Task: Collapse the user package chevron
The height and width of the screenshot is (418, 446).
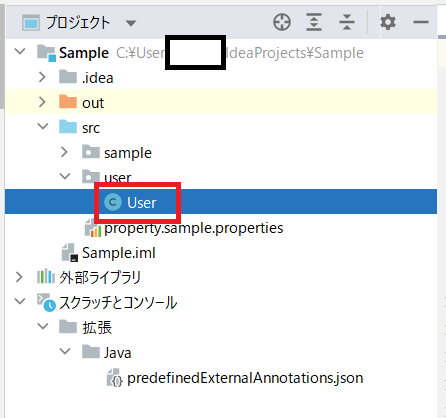Action: tap(65, 176)
